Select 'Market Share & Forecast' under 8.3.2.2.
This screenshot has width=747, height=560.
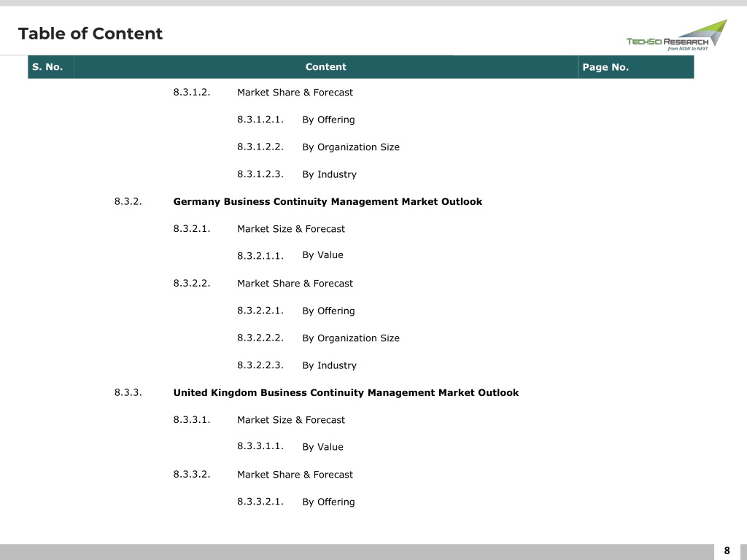(295, 284)
